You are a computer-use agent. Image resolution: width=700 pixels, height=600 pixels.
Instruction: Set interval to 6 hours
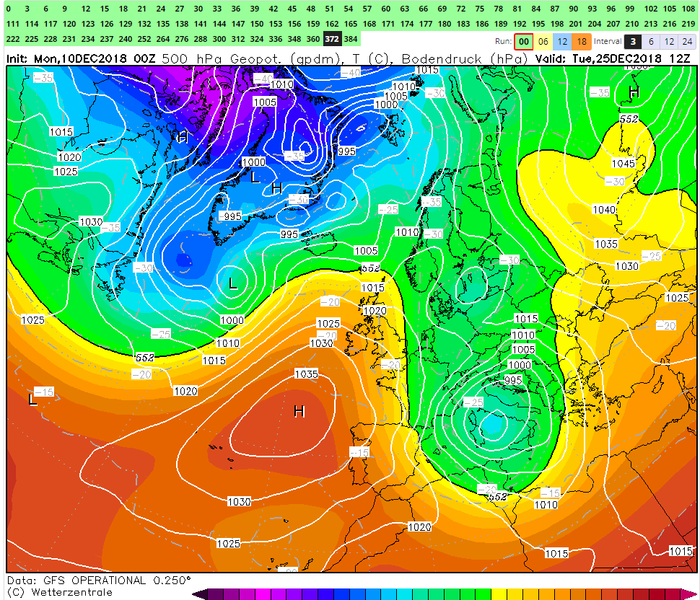[651, 42]
